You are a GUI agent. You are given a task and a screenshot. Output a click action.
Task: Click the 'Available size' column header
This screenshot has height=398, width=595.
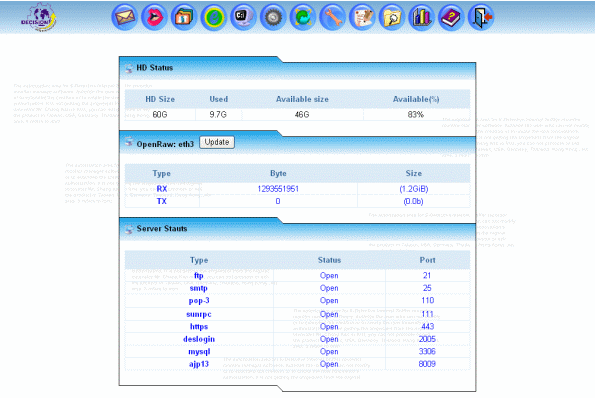click(x=302, y=99)
